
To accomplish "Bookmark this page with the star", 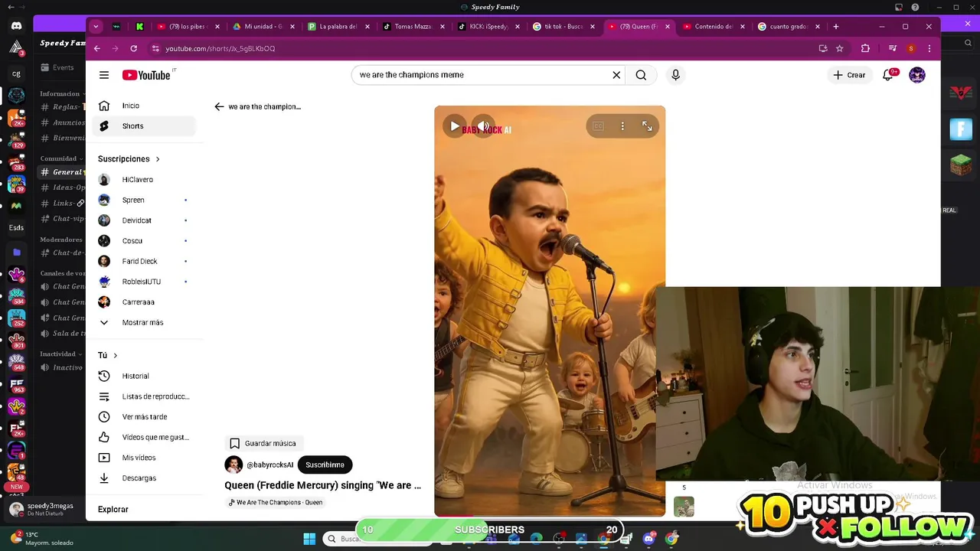I will pos(840,48).
